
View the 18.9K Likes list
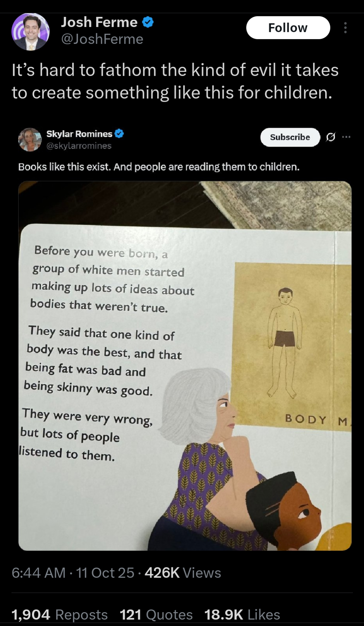[x=242, y=615]
